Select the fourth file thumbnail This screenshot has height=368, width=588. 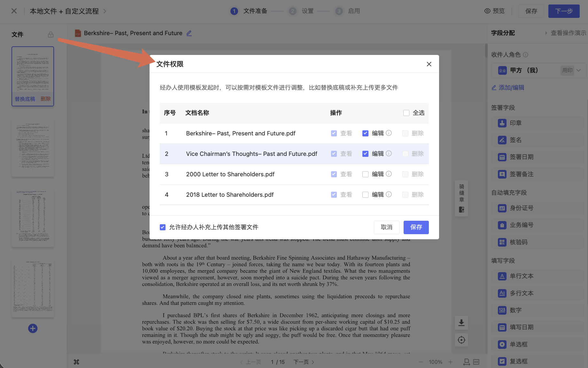[x=33, y=287]
